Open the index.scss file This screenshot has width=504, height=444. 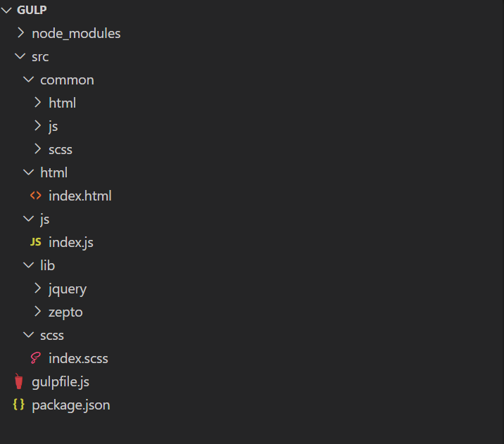(78, 358)
